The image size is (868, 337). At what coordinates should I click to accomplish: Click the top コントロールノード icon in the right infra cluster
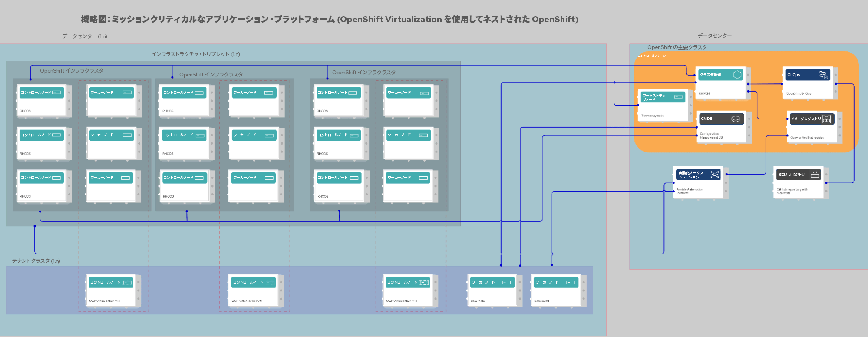pyautogui.click(x=353, y=93)
